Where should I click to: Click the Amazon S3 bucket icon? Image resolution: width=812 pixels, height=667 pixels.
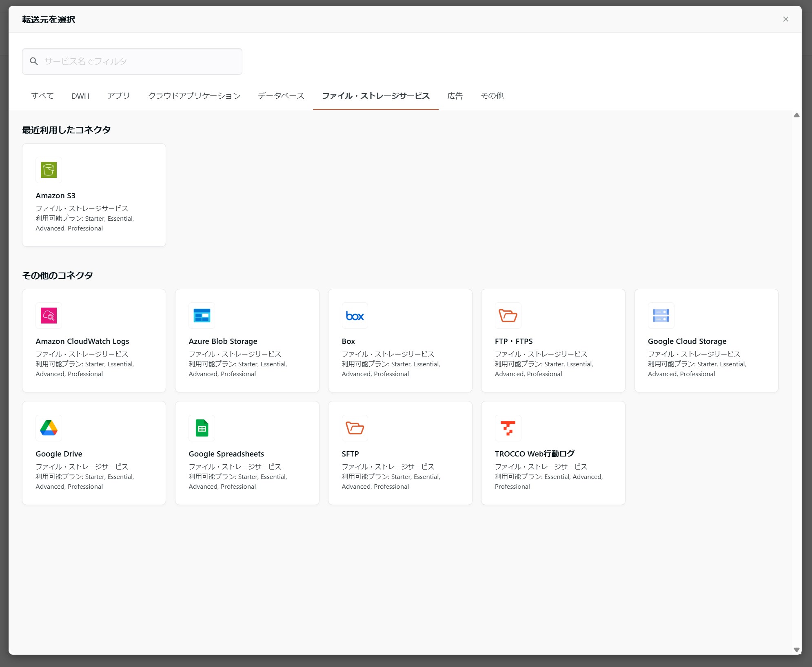[x=49, y=170]
